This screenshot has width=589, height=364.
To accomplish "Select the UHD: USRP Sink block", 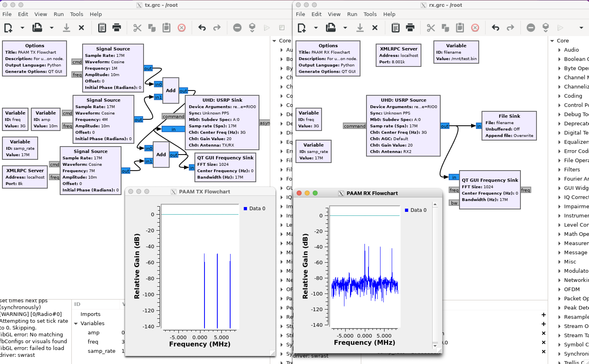I will coord(222,122).
